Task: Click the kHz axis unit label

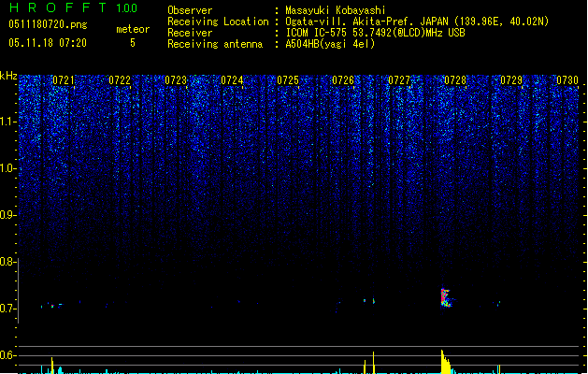Action: click(8, 76)
